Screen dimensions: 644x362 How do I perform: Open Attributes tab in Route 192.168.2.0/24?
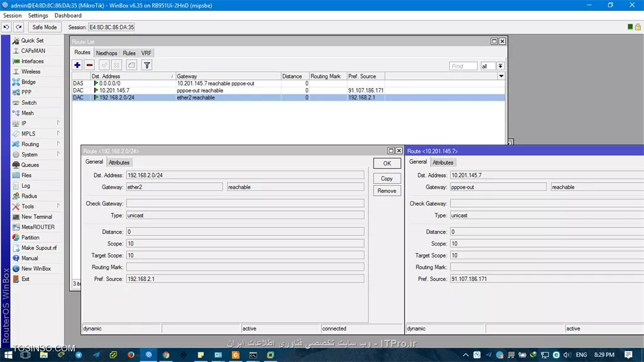119,162
